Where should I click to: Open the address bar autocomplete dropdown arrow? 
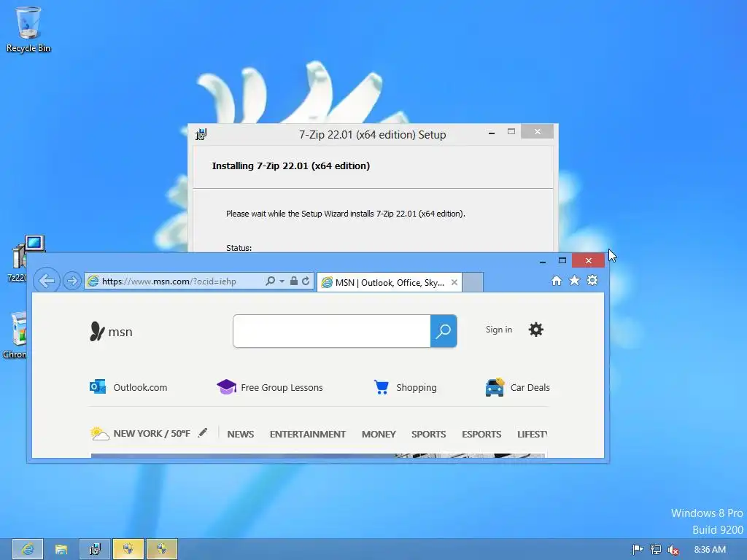[282, 281]
